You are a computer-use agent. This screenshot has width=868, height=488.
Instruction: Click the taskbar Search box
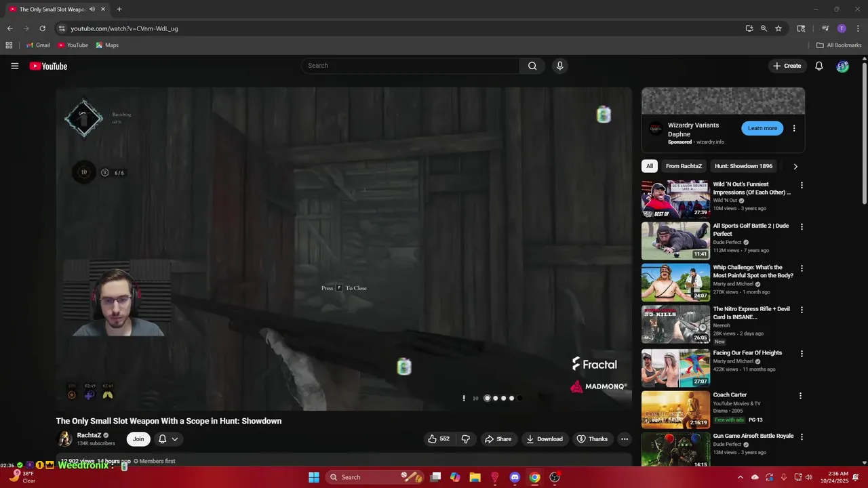[376, 477]
